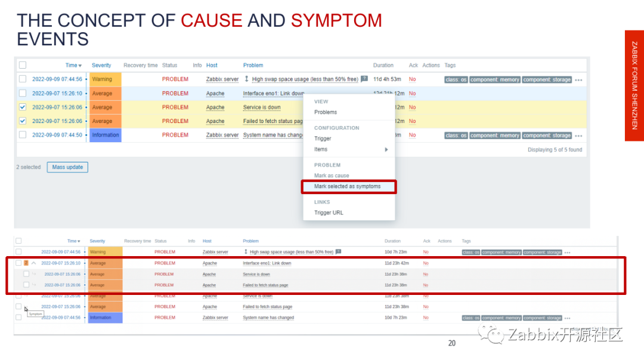The image size is (644, 363).
Task: Choose Trigger URL in context menu
Action: (329, 213)
